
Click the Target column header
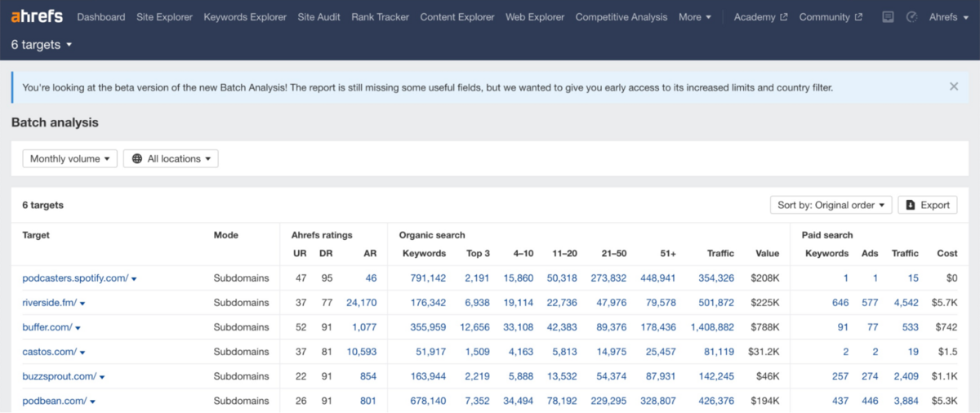click(36, 235)
